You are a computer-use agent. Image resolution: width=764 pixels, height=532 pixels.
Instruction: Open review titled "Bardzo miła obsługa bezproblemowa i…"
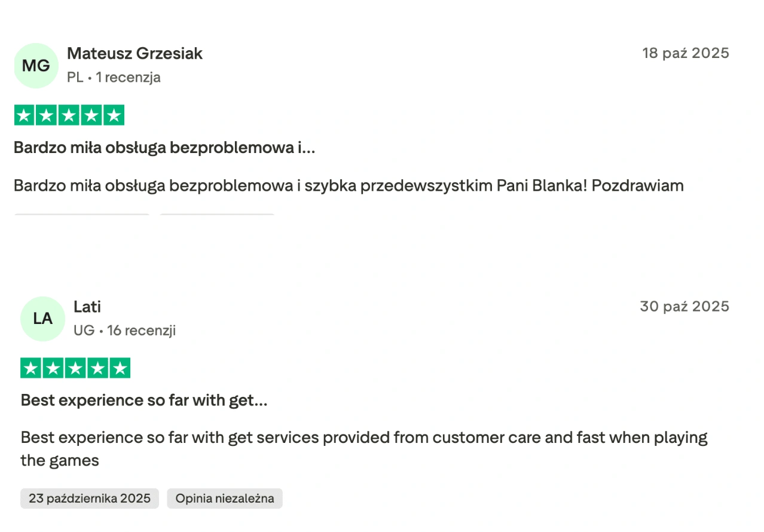tap(164, 148)
